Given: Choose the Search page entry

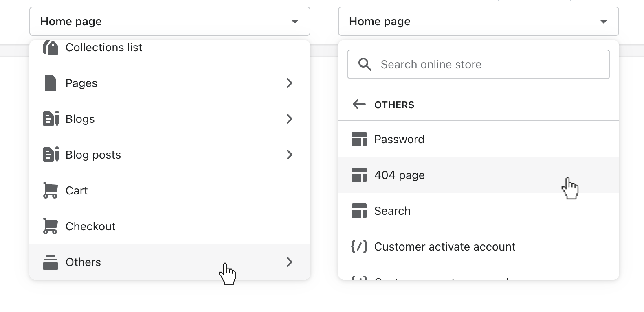Looking at the screenshot, I should (x=392, y=211).
